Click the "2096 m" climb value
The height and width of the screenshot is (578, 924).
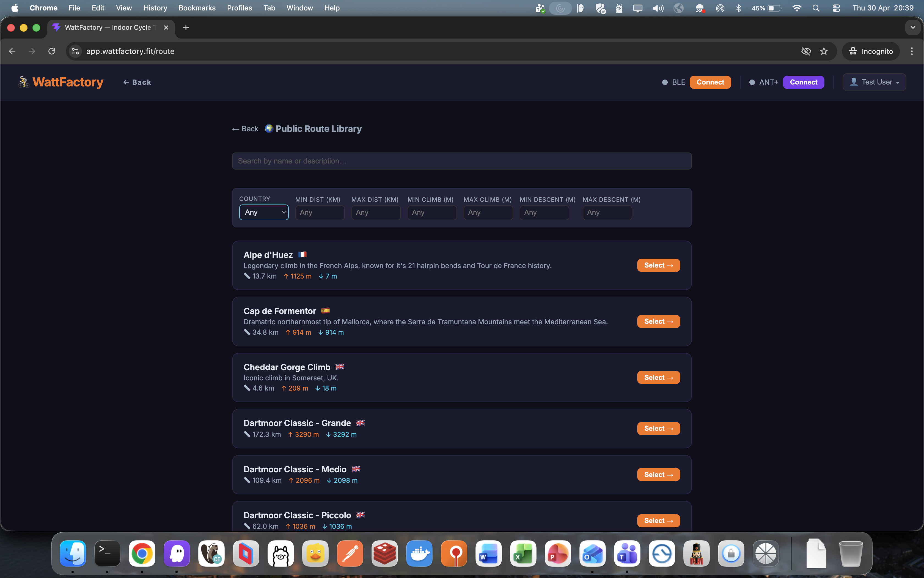308,480
